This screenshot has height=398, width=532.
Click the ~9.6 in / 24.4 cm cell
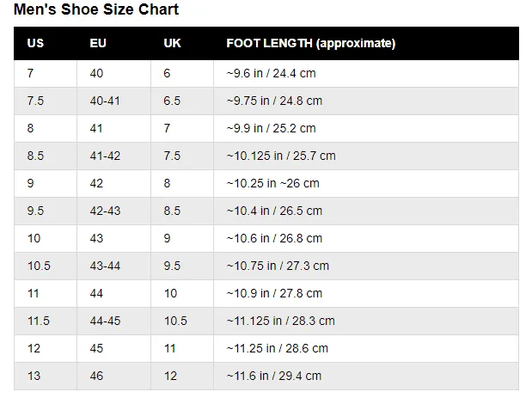coord(271,74)
